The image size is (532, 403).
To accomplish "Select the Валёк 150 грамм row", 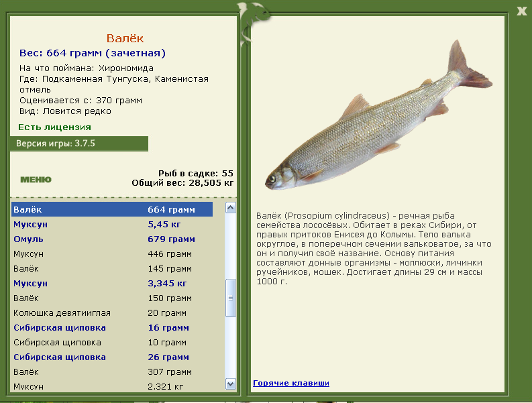I will 112,298.
